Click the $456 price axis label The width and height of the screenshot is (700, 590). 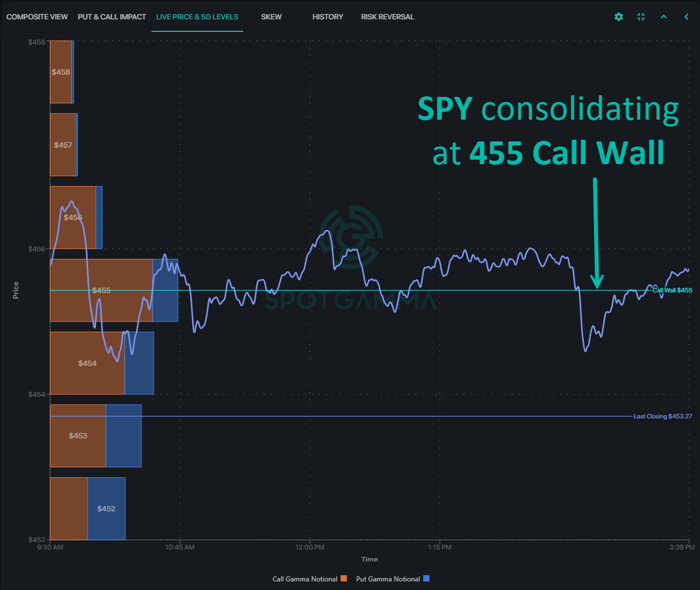click(37, 249)
